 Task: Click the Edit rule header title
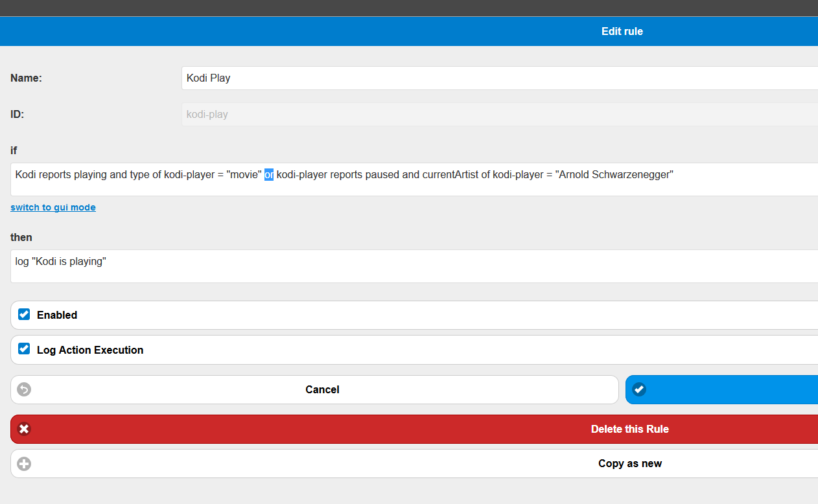click(622, 31)
